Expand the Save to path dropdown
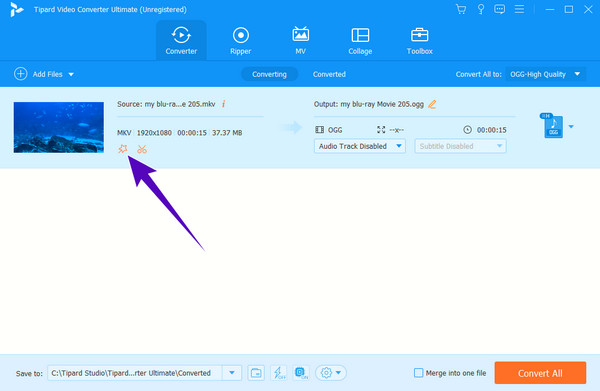The image size is (600, 391). click(x=232, y=373)
